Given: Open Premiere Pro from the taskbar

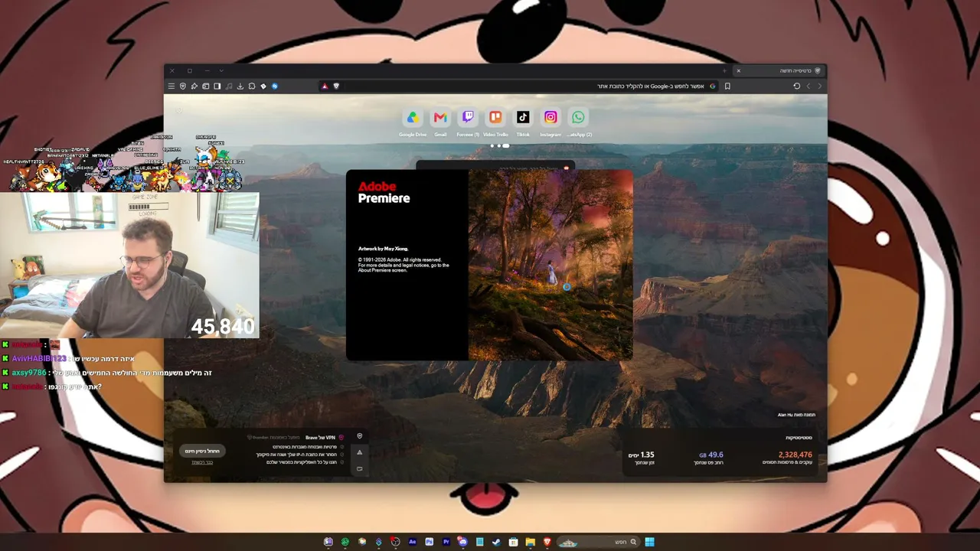Looking at the screenshot, I should pyautogui.click(x=446, y=542).
